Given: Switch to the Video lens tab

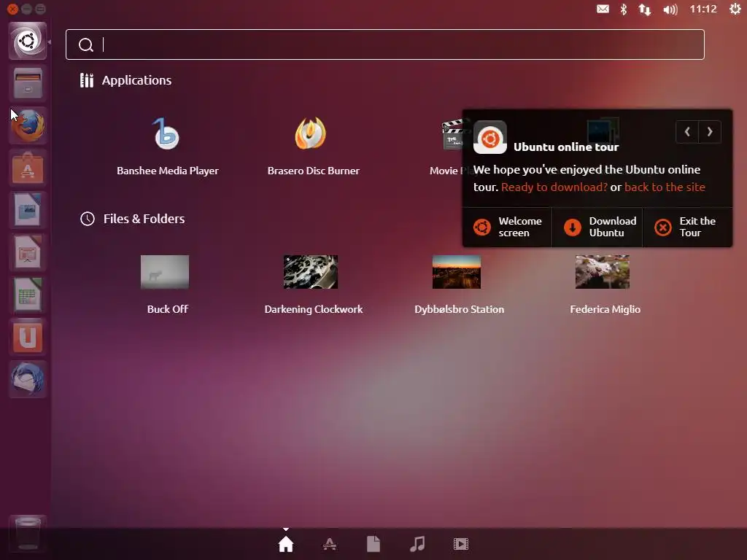Looking at the screenshot, I should (x=461, y=544).
